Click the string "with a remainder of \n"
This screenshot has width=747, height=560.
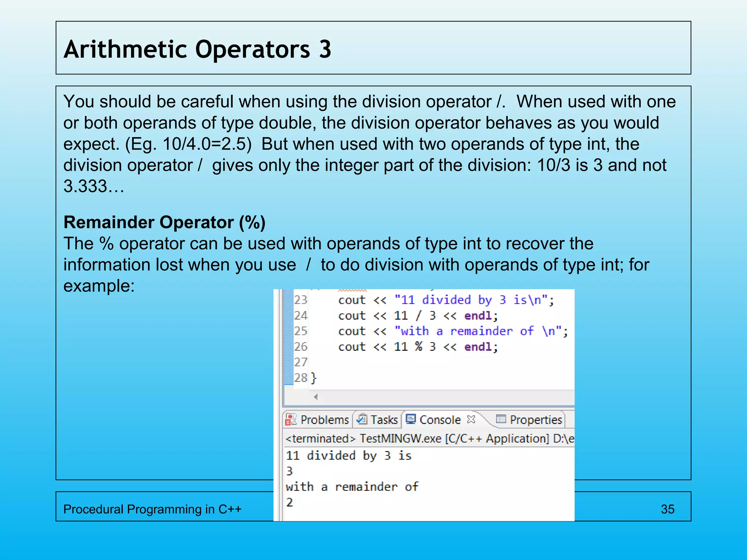coord(478,331)
